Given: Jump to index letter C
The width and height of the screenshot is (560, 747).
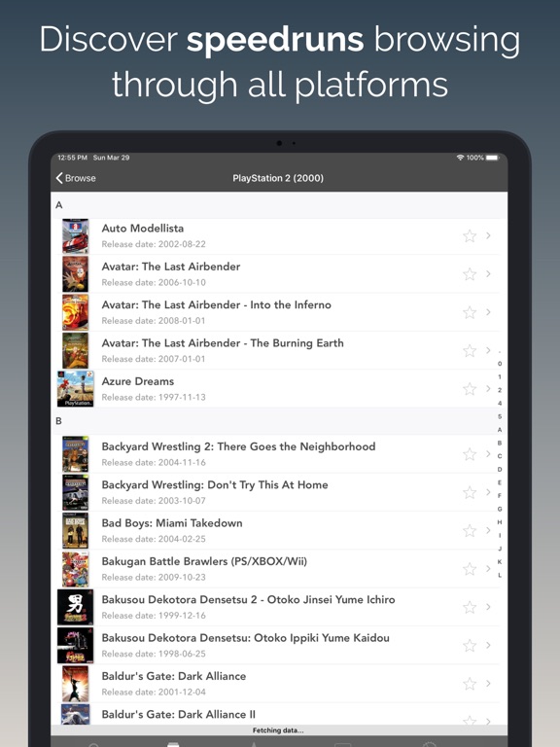Looking at the screenshot, I should point(500,456).
